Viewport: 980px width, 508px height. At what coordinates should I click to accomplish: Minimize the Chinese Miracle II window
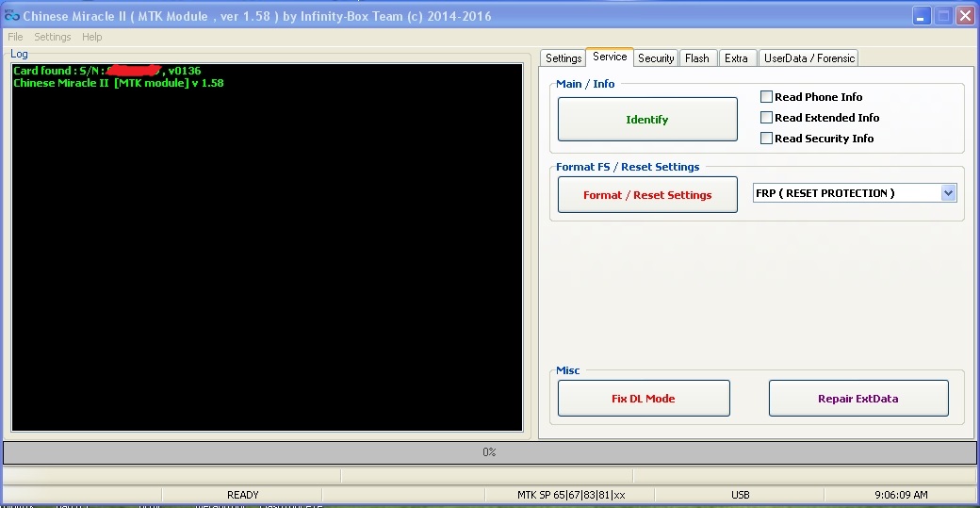click(x=921, y=16)
